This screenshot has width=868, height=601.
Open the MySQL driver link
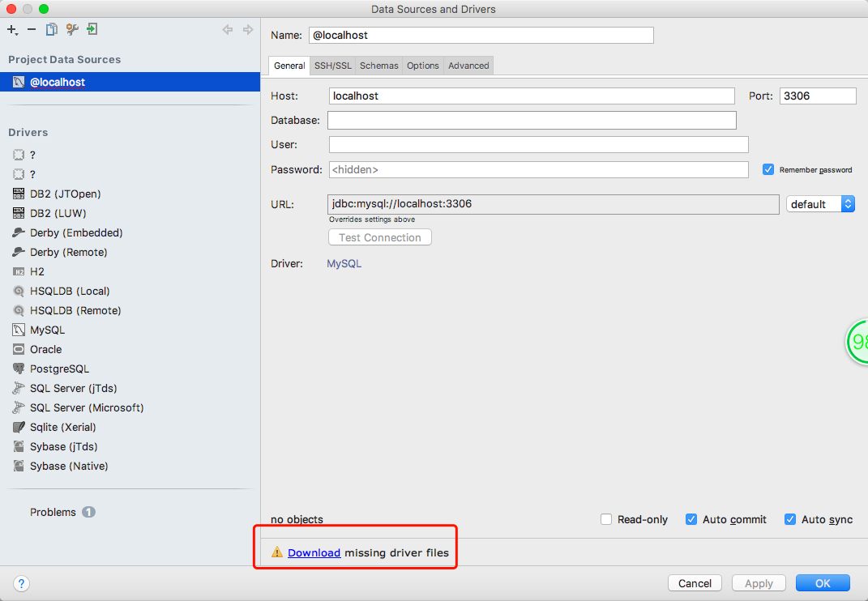pyautogui.click(x=344, y=263)
